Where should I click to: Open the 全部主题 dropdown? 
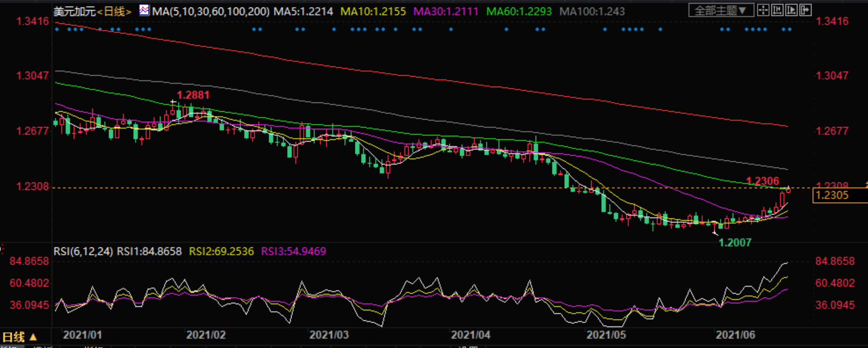[x=721, y=11]
